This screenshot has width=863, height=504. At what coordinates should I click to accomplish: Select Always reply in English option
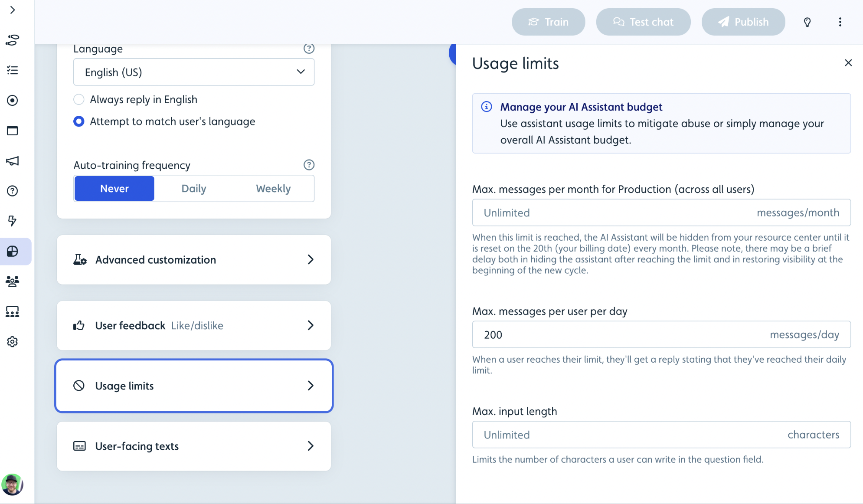[79, 99]
